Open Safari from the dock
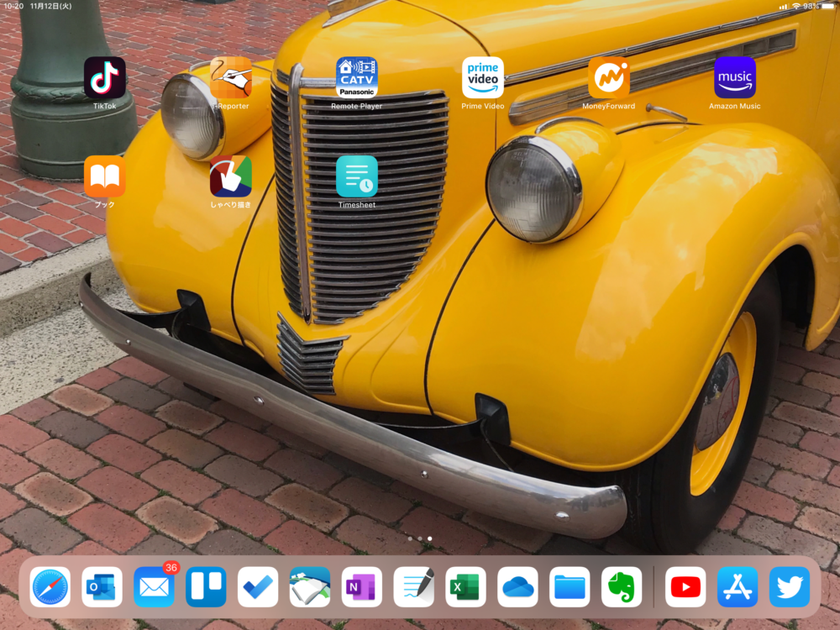 click(50, 587)
